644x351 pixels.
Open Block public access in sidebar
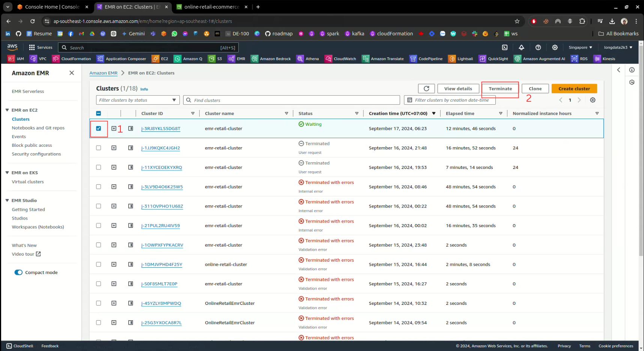(x=32, y=145)
